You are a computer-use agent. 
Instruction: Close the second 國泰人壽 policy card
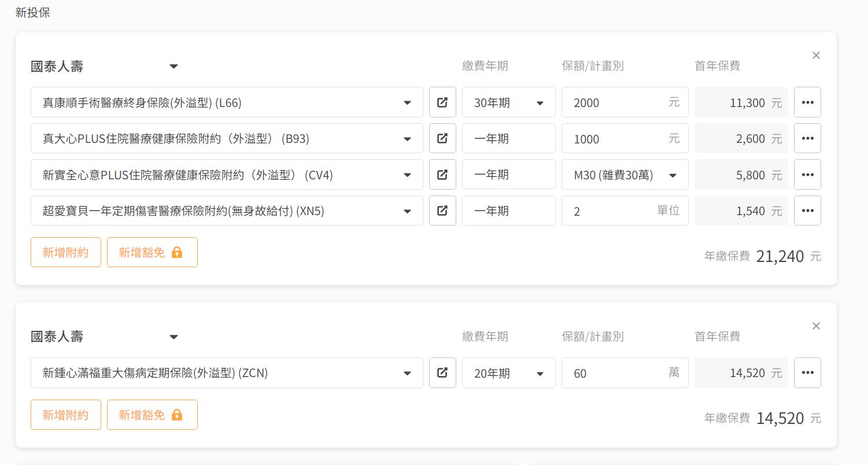[x=816, y=326]
